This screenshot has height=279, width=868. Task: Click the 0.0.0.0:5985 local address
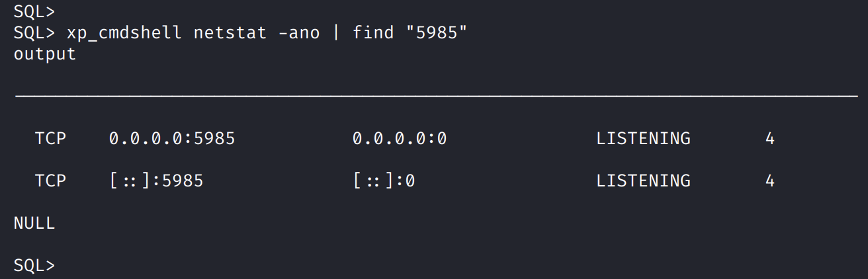click(172, 138)
